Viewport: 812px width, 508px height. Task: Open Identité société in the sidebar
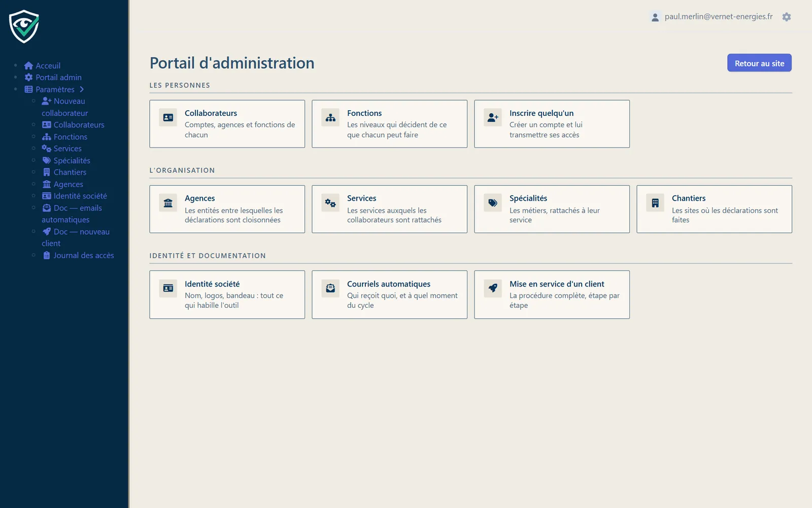[75, 196]
